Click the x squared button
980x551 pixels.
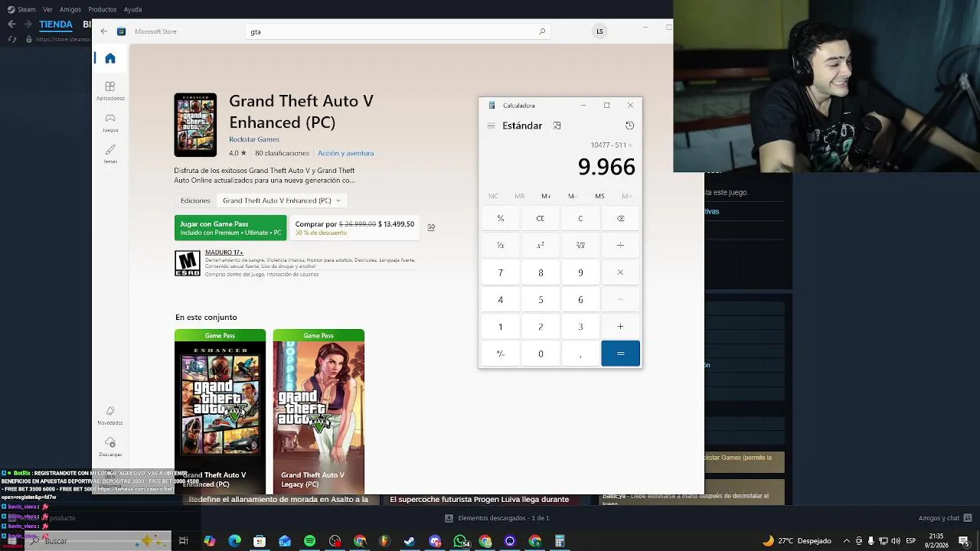(x=541, y=245)
